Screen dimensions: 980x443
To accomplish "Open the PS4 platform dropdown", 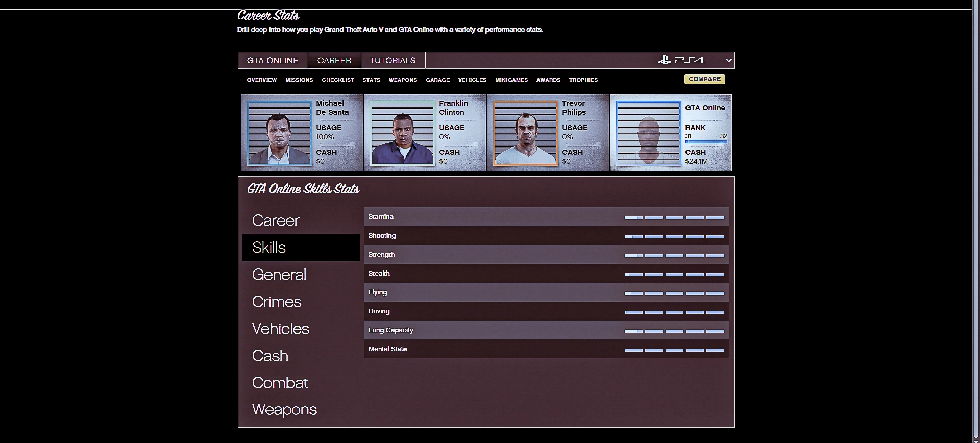I will coord(728,60).
